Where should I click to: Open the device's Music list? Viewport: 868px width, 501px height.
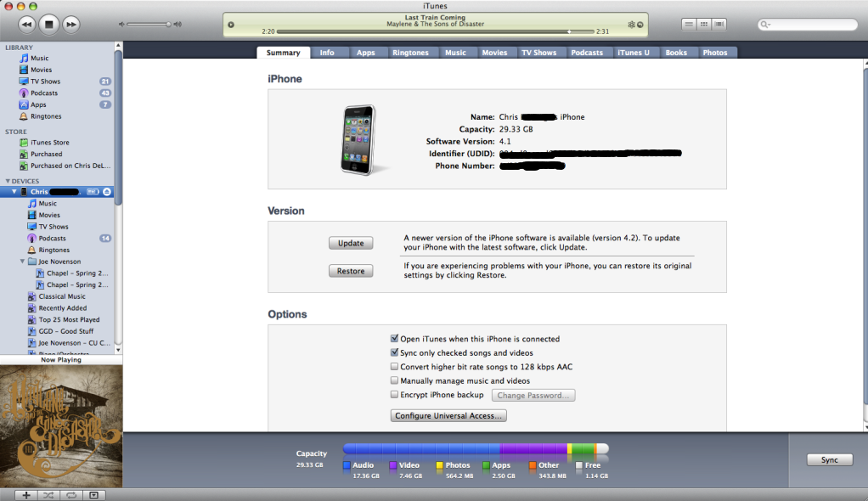(x=47, y=203)
